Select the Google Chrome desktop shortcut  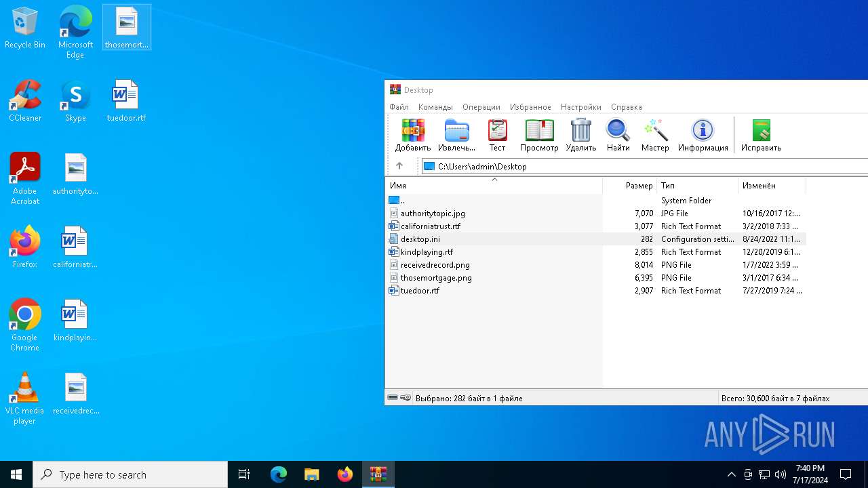tap(25, 325)
